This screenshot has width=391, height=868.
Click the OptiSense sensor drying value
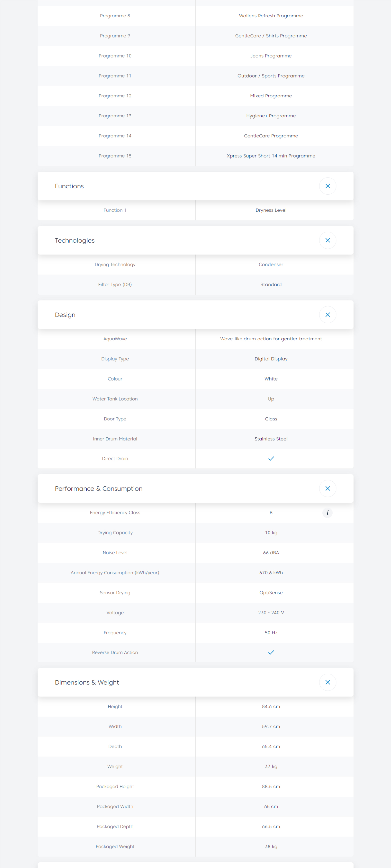coord(271,593)
